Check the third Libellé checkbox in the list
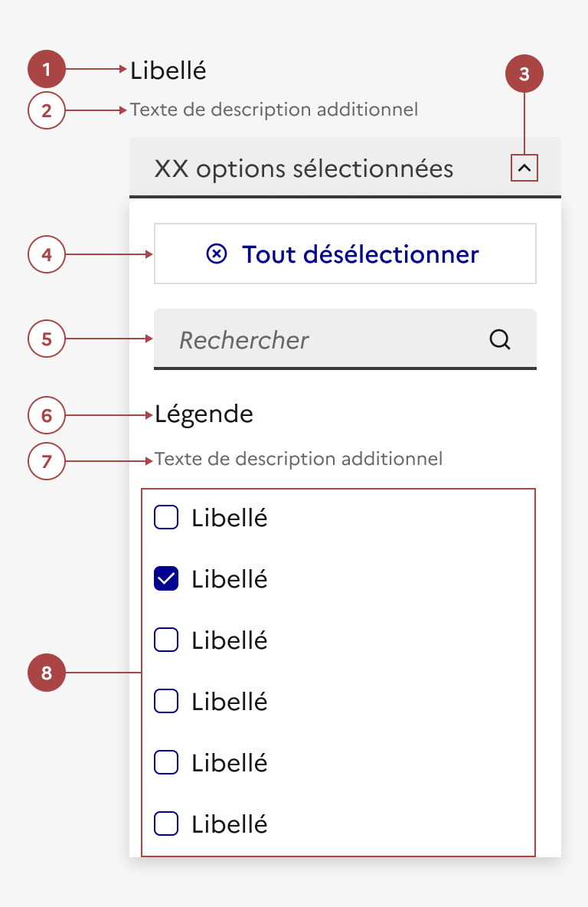 166,640
